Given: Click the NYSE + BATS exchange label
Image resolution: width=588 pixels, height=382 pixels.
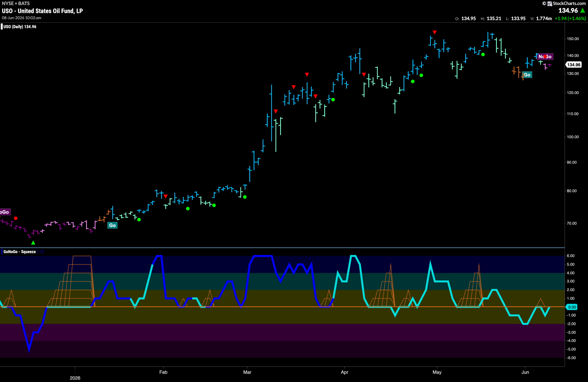Looking at the screenshot, I should [16, 3].
